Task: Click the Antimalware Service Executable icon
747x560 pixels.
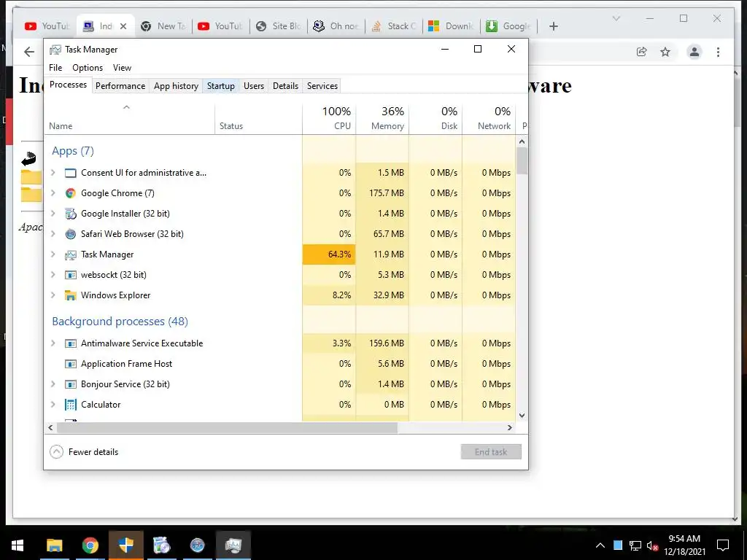Action: [x=71, y=343]
